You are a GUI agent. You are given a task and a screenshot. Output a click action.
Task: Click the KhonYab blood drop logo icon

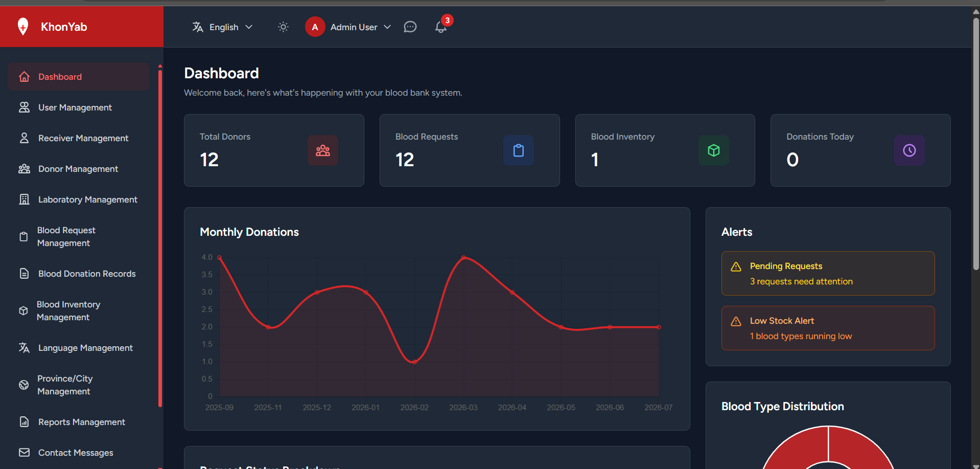pos(23,27)
